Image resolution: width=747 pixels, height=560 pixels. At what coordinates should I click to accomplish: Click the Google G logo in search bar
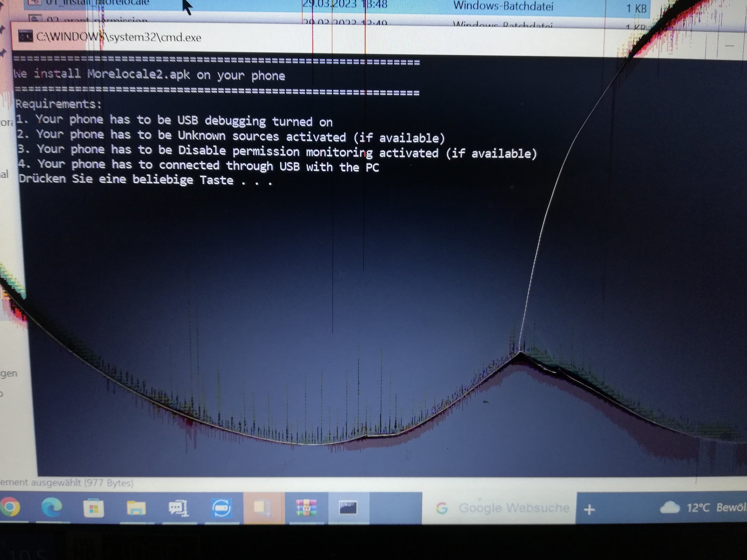(442, 508)
